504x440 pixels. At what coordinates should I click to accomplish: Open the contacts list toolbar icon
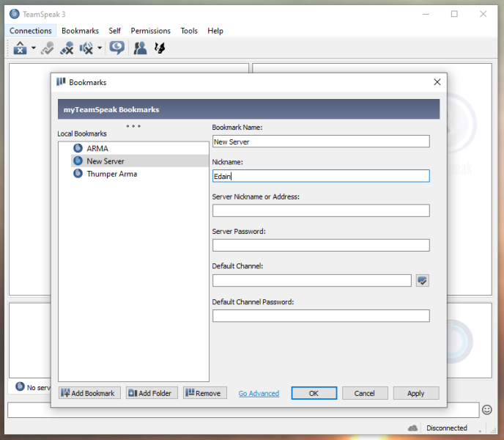click(140, 48)
